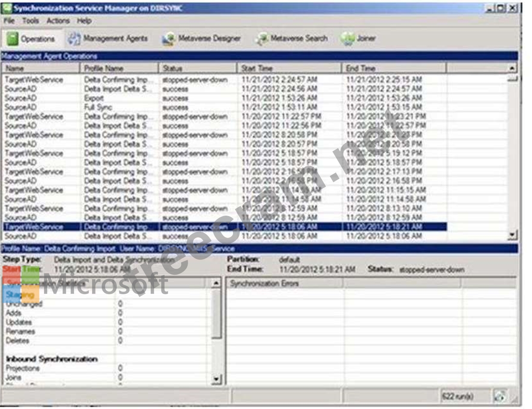Click the status bar refresh icon
This screenshot has height=409, width=532.
click(x=499, y=396)
